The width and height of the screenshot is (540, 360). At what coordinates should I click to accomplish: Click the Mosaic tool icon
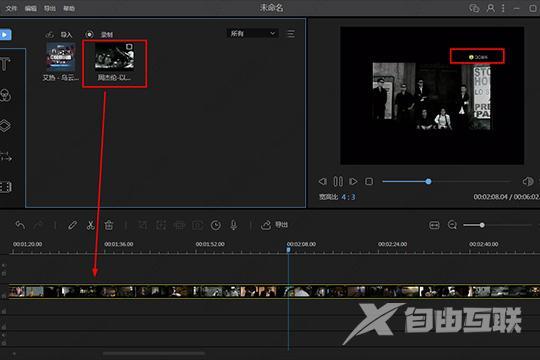[x=179, y=225]
